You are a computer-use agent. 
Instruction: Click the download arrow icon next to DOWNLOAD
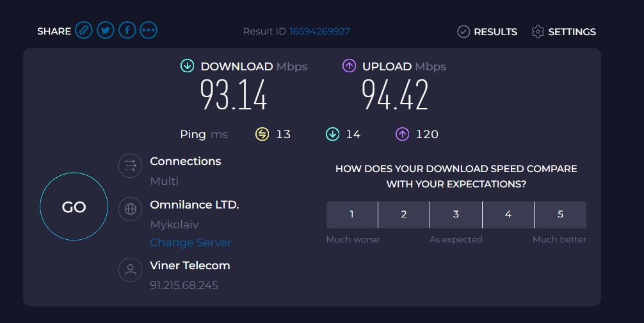188,66
